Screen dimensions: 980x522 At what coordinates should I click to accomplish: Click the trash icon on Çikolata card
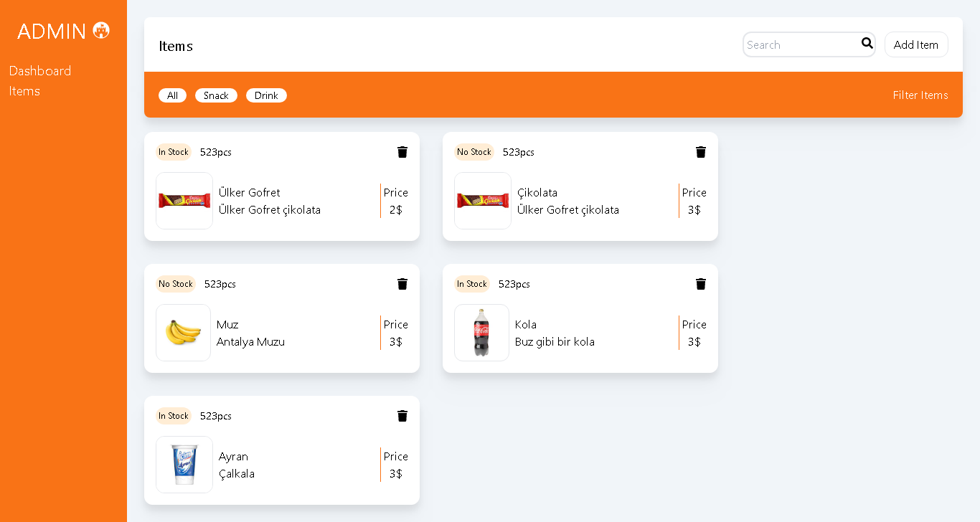[701, 152]
